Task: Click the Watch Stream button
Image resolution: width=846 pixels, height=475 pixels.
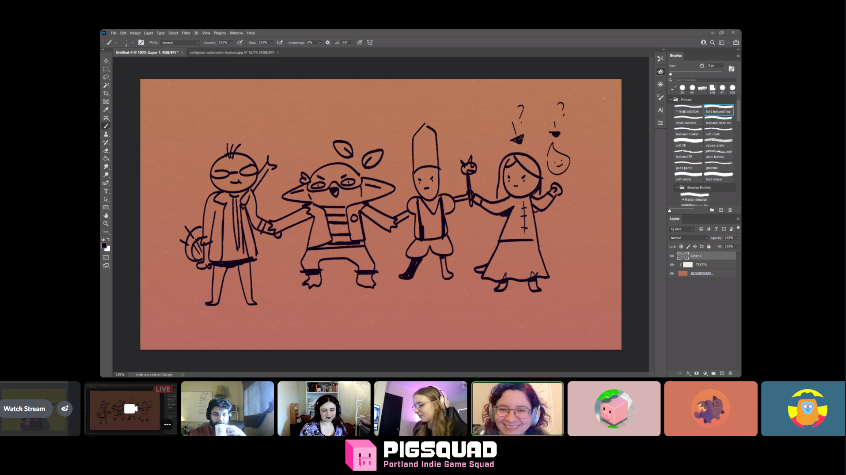Action: point(25,408)
